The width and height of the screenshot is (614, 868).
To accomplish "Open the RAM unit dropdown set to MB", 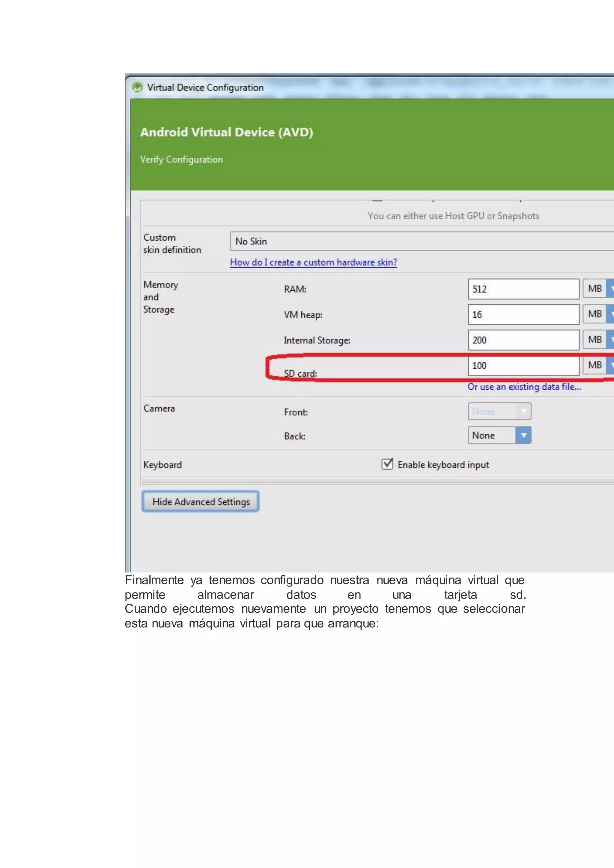I will 598,289.
